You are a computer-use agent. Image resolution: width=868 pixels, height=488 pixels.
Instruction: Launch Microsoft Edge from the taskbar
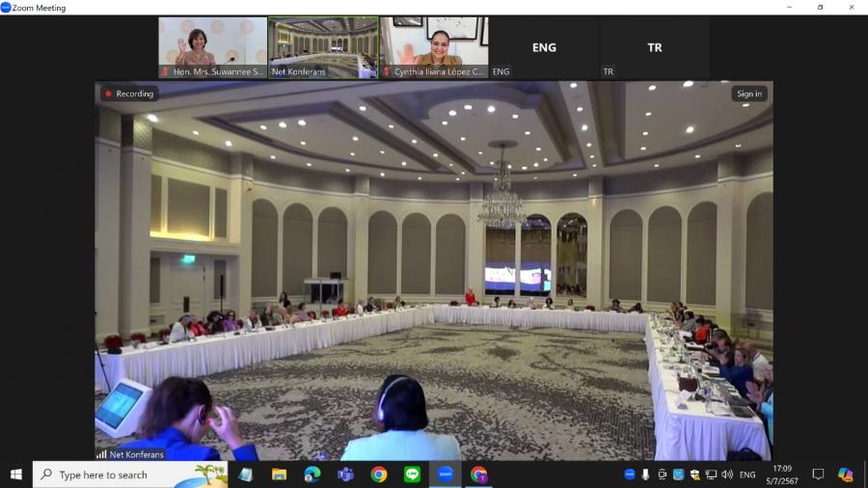point(312,474)
